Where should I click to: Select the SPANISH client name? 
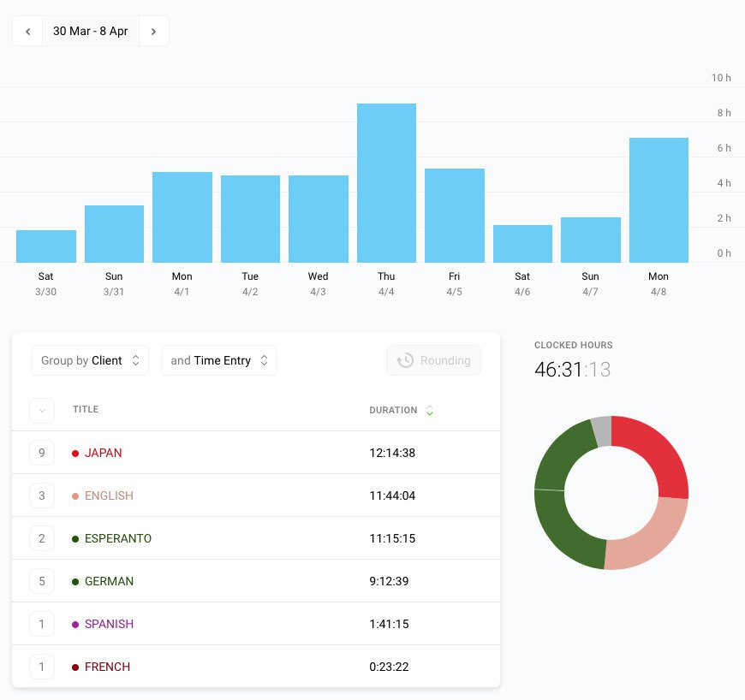point(109,624)
